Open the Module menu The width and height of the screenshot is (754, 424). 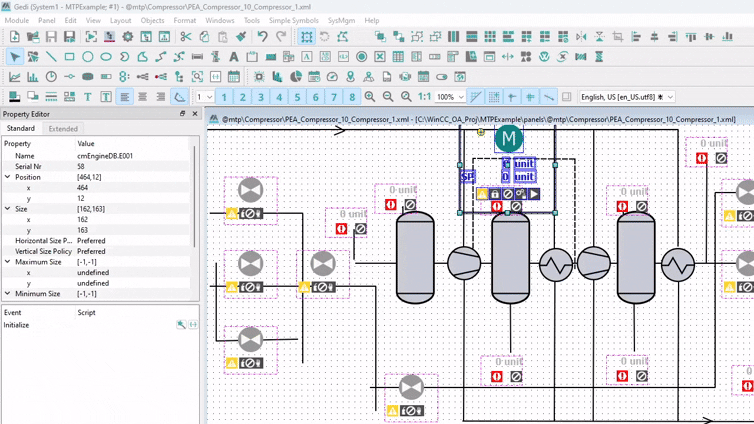(x=17, y=20)
